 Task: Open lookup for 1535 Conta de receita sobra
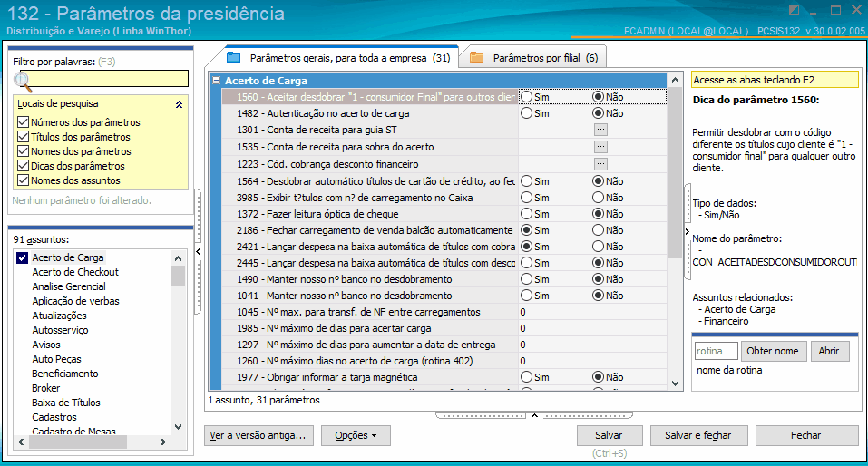pyautogui.click(x=600, y=147)
